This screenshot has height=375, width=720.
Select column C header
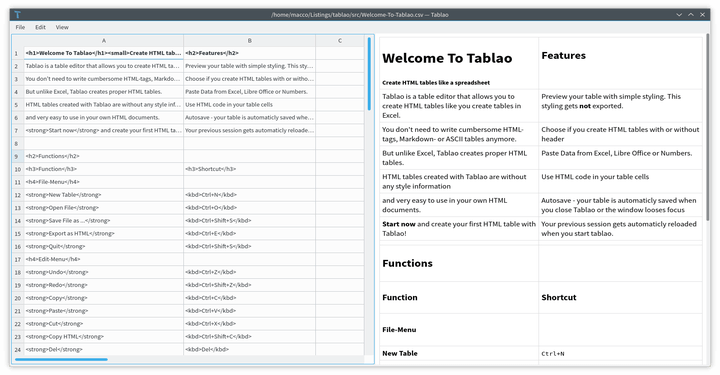coord(340,41)
